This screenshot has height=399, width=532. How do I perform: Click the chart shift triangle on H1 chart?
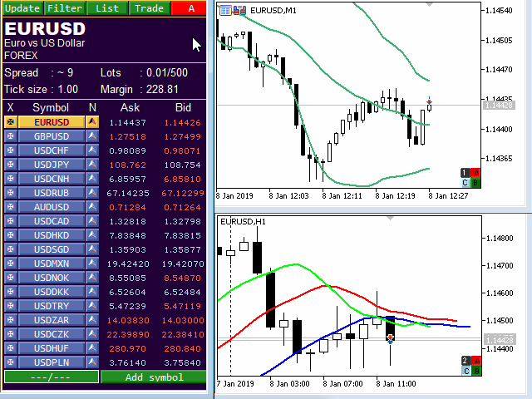click(390, 218)
